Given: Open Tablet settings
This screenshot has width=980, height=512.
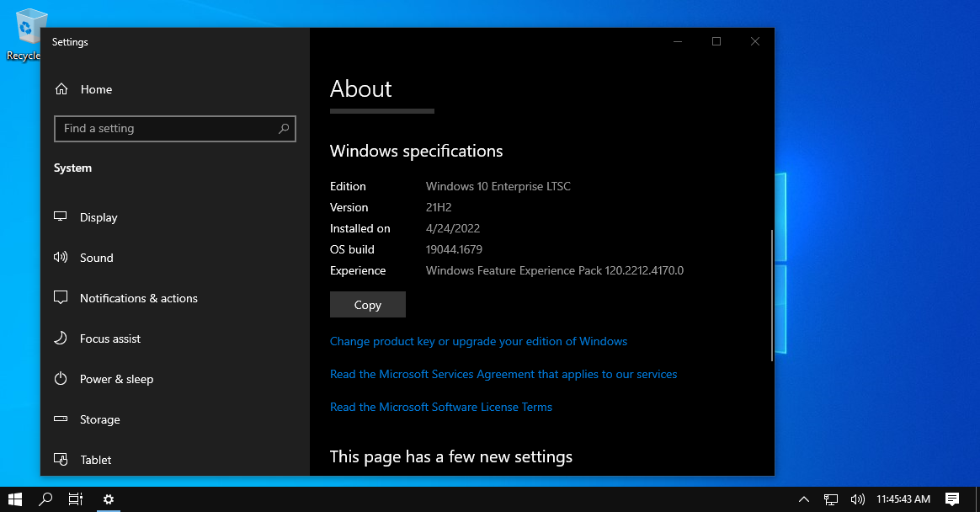Looking at the screenshot, I should (175, 460).
